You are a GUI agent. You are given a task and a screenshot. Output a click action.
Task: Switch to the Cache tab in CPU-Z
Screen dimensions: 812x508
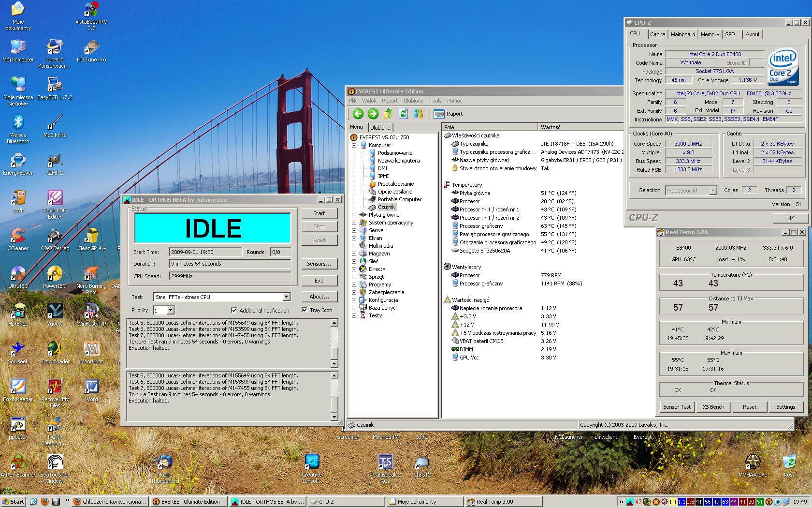coord(657,34)
